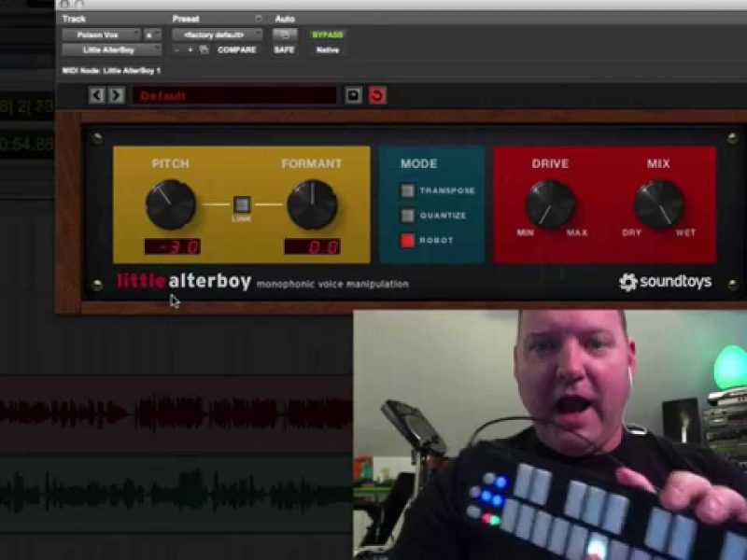
Task: Click the little alterboy logo text
Action: point(184,282)
